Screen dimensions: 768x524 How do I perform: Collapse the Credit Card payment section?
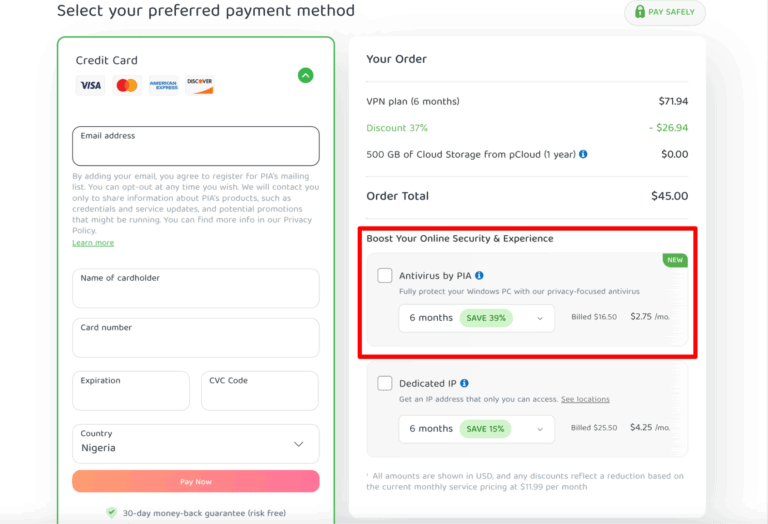(x=305, y=75)
